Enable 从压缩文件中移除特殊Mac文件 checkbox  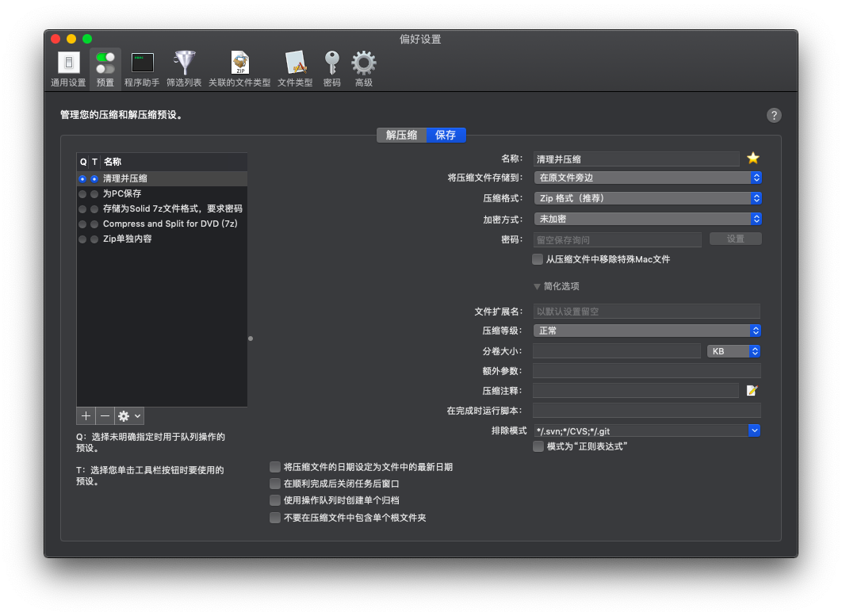point(538,259)
